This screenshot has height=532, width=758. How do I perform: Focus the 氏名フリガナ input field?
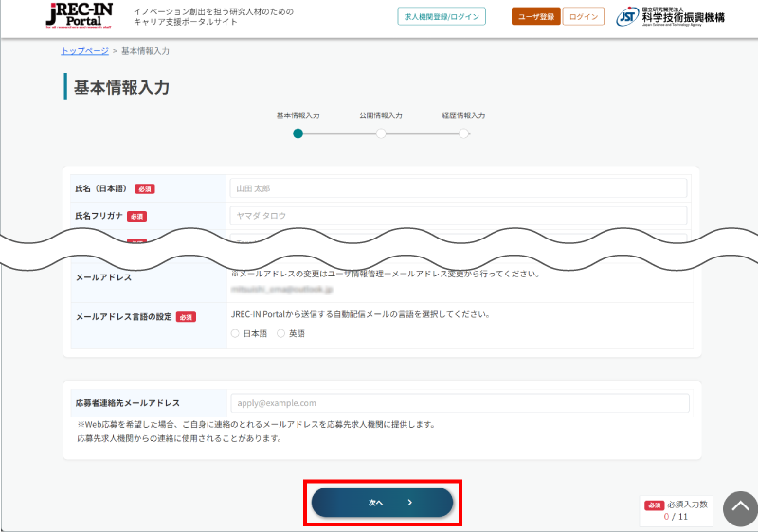pos(459,216)
